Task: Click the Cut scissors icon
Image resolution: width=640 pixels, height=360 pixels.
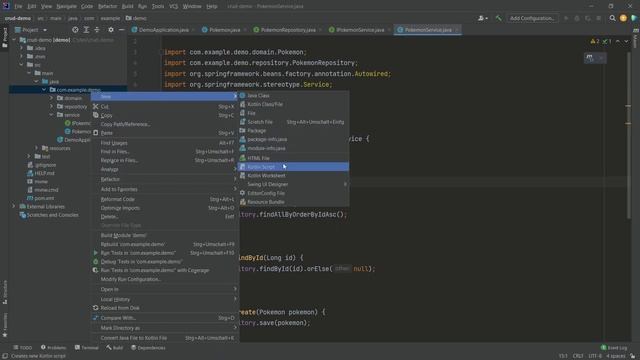Action: (x=96, y=107)
